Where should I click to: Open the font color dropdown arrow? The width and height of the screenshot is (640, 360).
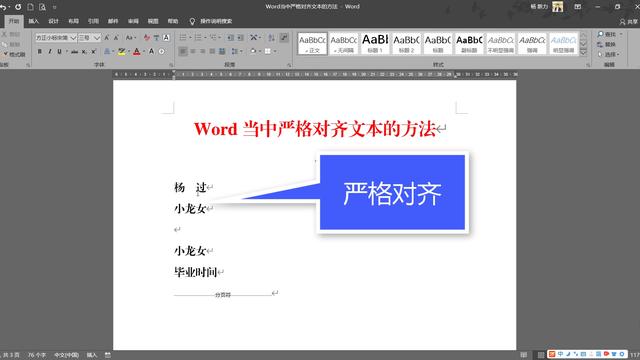coord(144,51)
